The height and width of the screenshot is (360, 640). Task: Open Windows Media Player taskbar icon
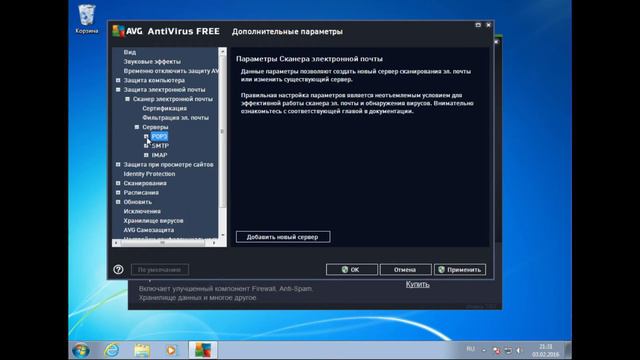(x=171, y=350)
